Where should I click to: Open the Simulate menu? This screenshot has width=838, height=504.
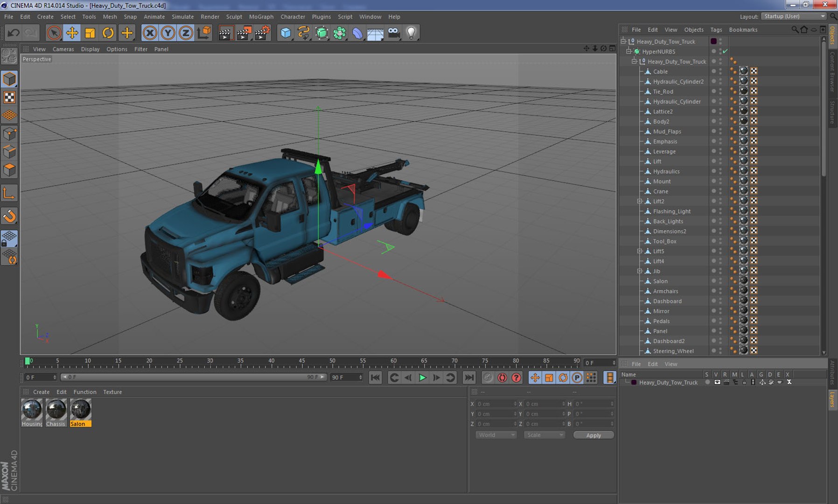pos(182,16)
